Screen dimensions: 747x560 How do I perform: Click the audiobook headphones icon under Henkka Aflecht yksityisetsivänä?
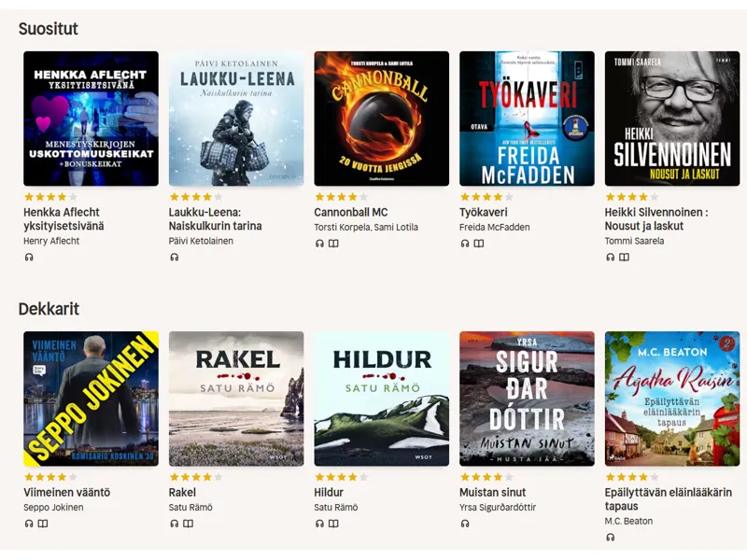(29, 258)
